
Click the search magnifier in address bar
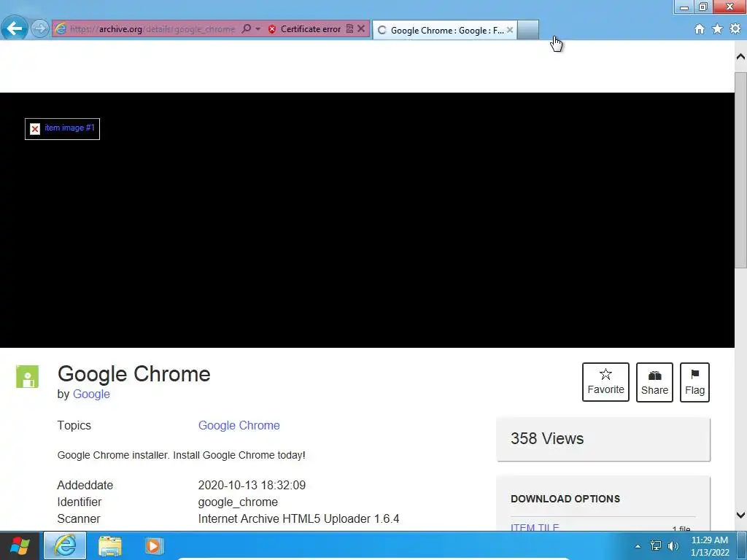pyautogui.click(x=247, y=29)
